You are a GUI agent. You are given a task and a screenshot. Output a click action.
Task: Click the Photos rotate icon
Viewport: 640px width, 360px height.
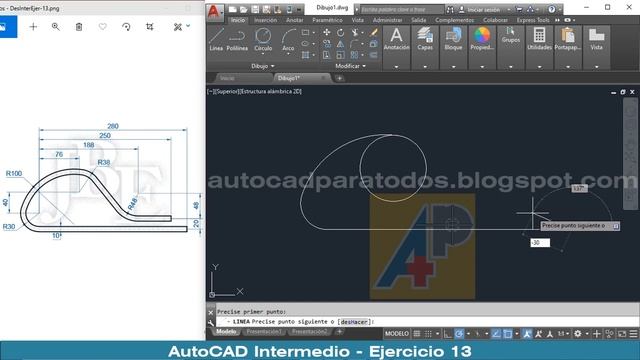(x=126, y=27)
